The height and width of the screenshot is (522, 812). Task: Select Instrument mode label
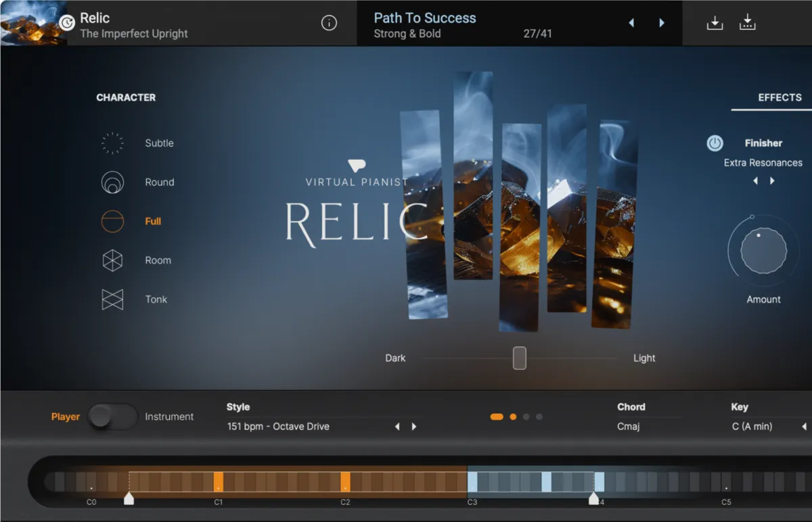pyautogui.click(x=169, y=417)
